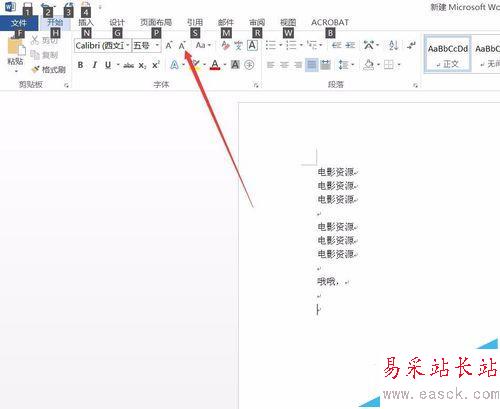Toggle Superscript formatting
The height and width of the screenshot is (409, 500).
click(x=156, y=65)
